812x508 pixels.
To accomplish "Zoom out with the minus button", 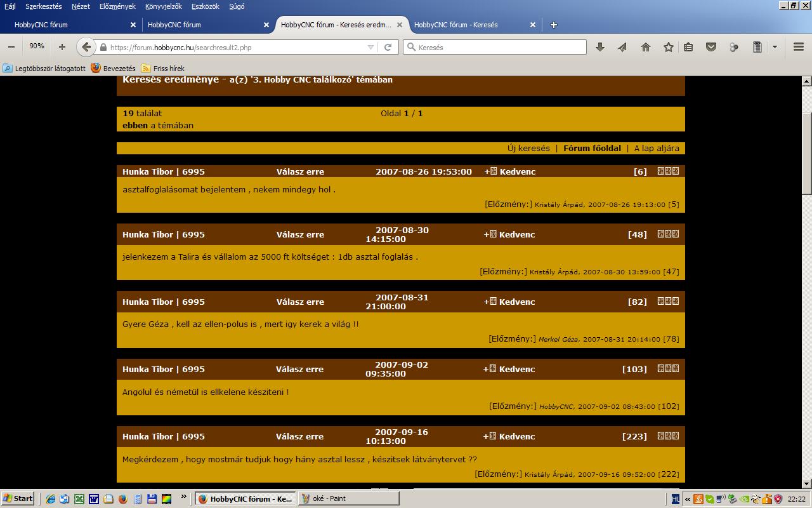I will (11, 46).
